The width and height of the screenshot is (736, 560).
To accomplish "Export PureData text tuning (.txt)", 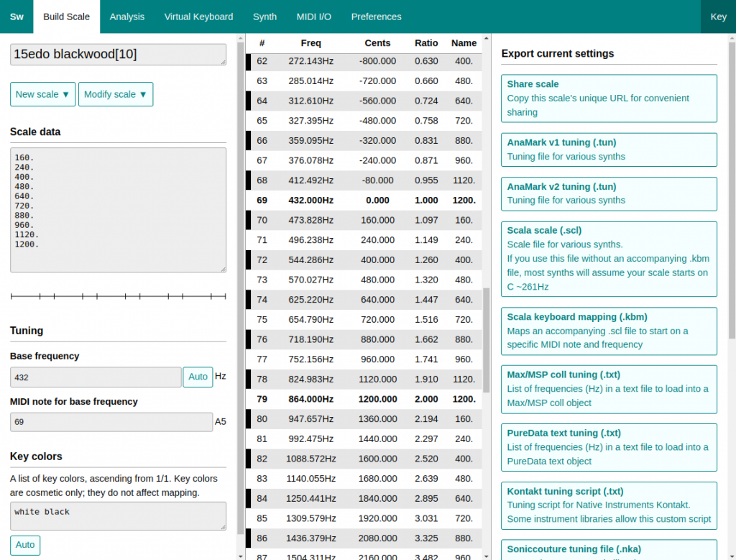I will (x=609, y=447).
